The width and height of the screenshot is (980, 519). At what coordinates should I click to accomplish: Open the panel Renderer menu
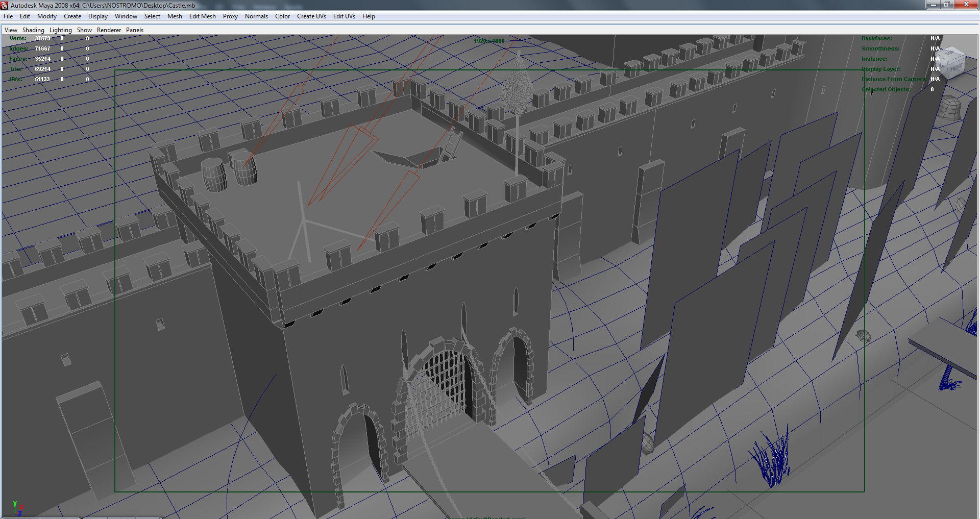[x=109, y=30]
